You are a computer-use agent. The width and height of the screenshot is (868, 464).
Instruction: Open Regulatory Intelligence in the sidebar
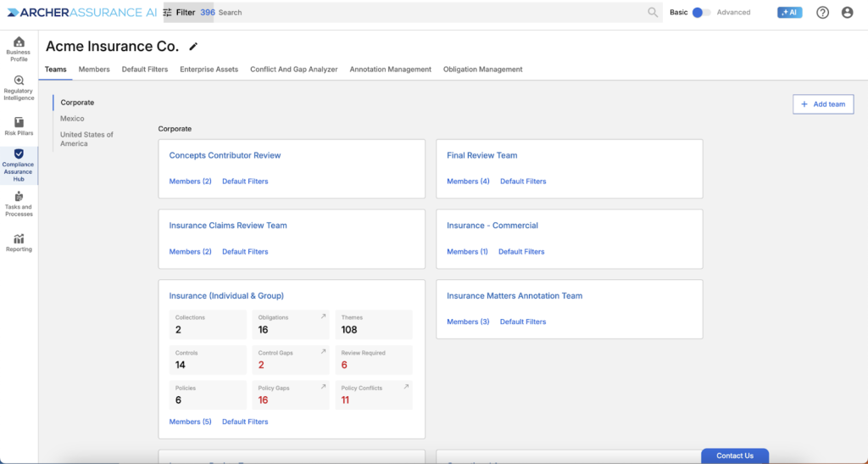click(x=19, y=88)
